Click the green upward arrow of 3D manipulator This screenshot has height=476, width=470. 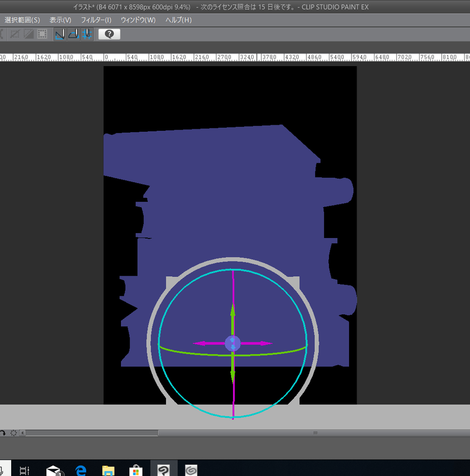point(233,318)
